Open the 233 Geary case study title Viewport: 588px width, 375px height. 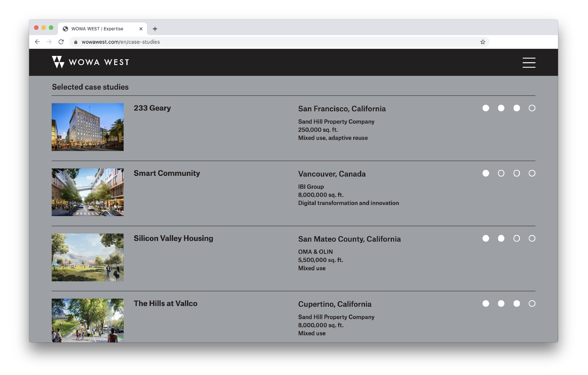[152, 108]
